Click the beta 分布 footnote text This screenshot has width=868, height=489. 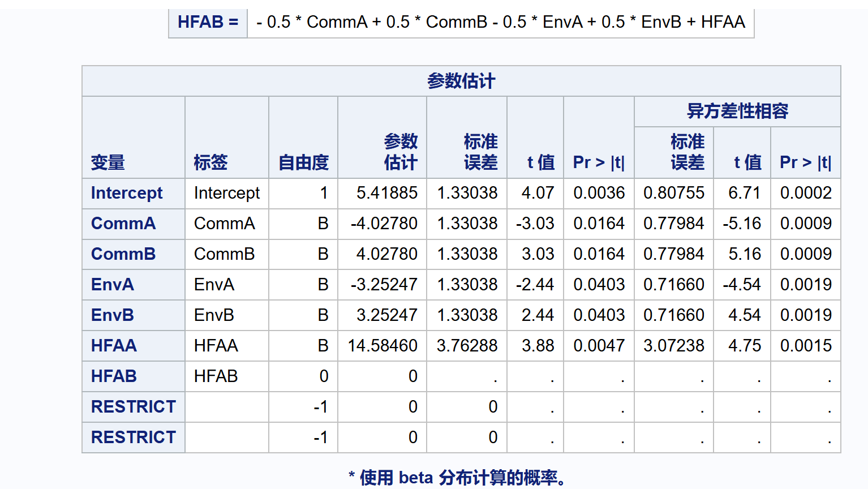pyautogui.click(x=457, y=478)
